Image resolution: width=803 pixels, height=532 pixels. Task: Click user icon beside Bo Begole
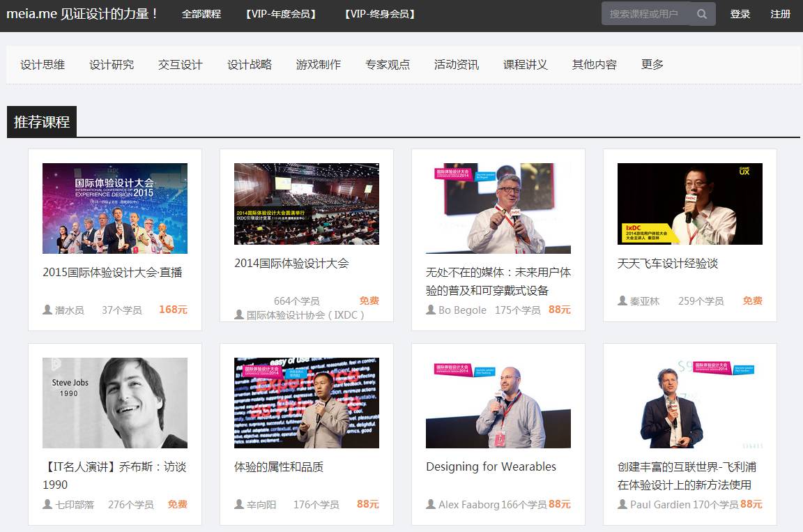(431, 310)
